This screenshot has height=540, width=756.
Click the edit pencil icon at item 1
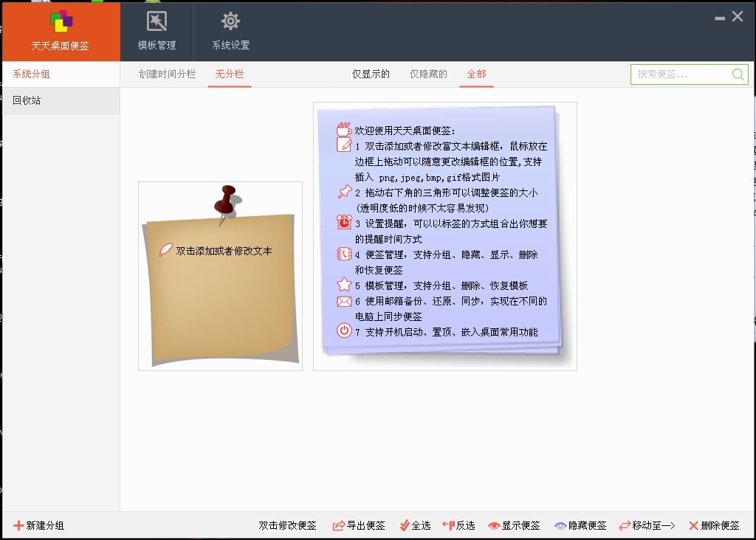(344, 145)
